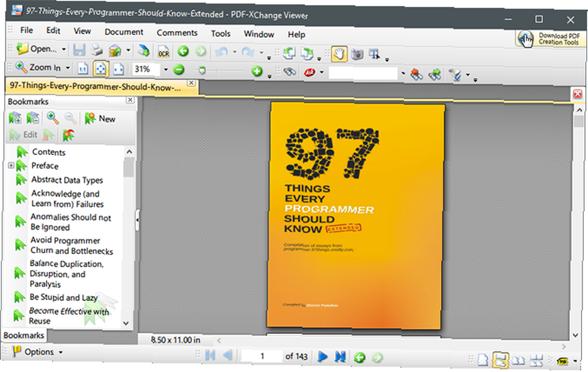Click Download PDF Creation Tools button
Image resolution: width=588 pixels, height=372 pixels.
550,39
